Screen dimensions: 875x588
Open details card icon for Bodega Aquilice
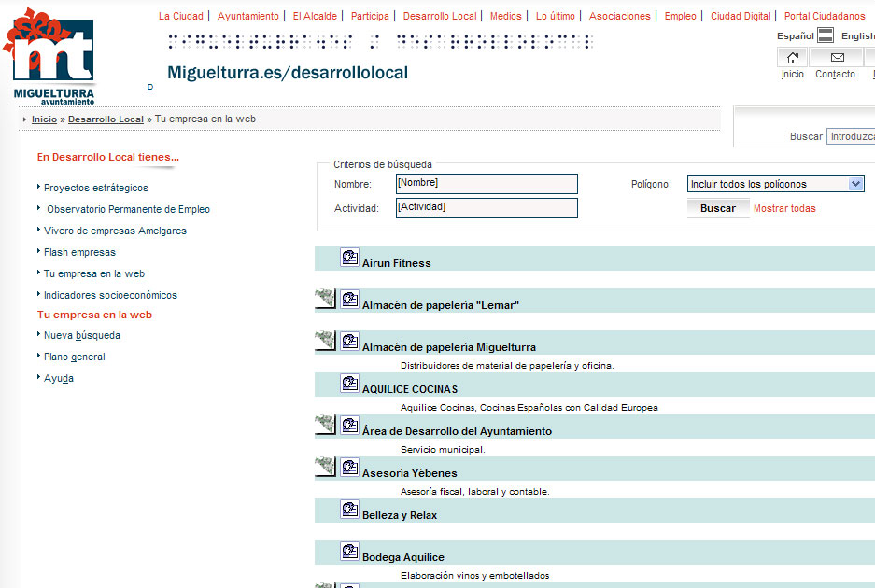349,552
